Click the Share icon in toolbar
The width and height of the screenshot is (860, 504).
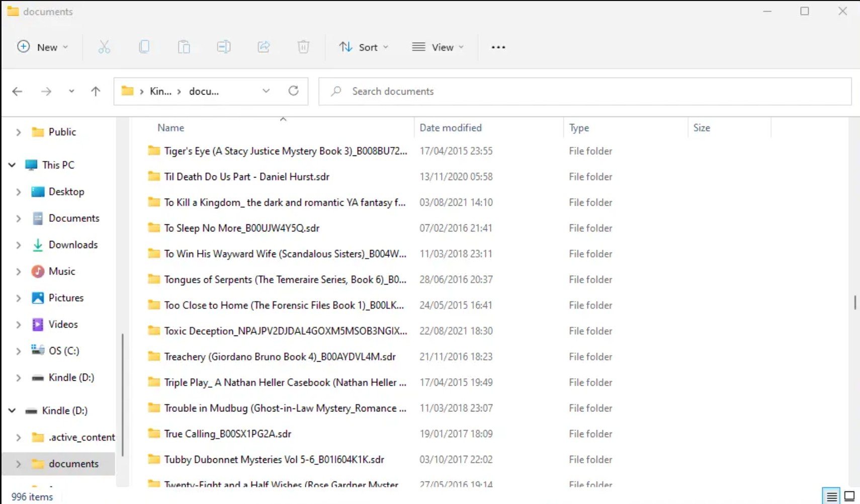click(264, 47)
